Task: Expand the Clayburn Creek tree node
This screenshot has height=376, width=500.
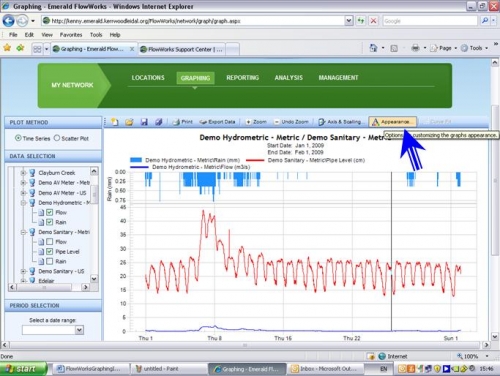Action: 23,173
